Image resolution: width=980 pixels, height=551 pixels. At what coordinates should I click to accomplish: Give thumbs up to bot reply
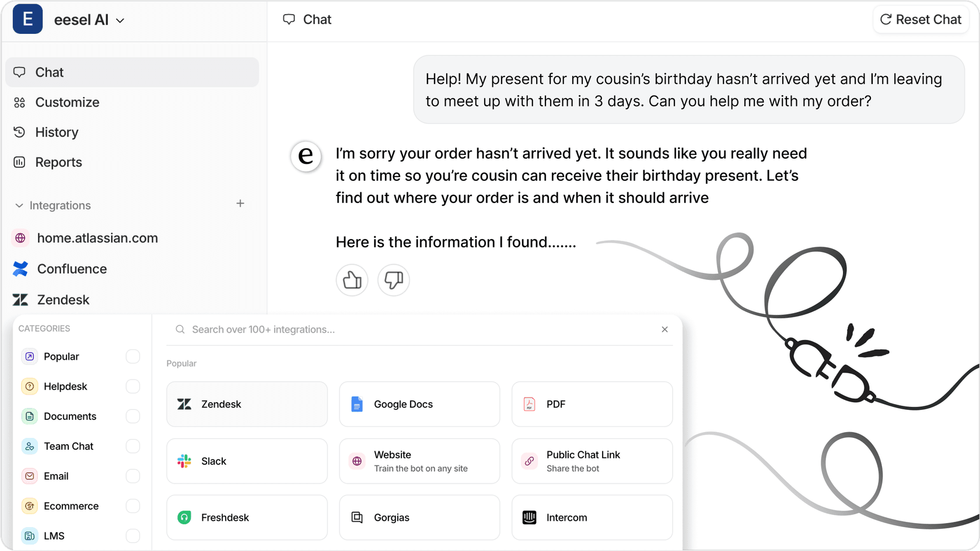[352, 280]
